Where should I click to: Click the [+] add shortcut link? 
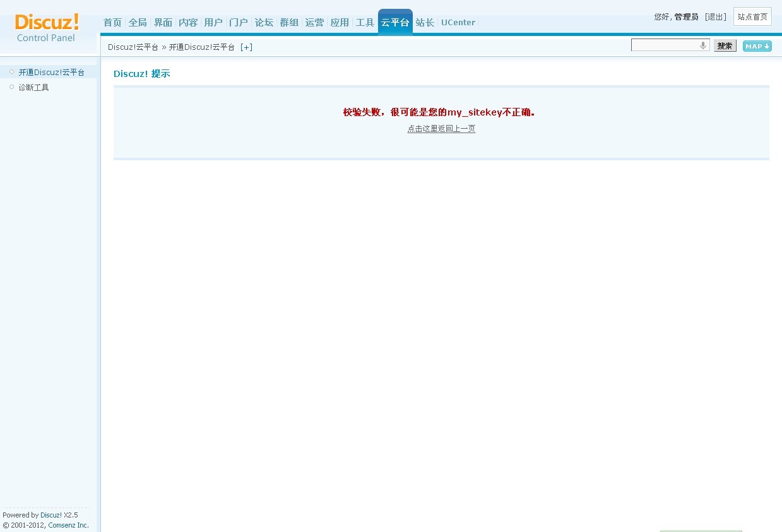click(246, 47)
